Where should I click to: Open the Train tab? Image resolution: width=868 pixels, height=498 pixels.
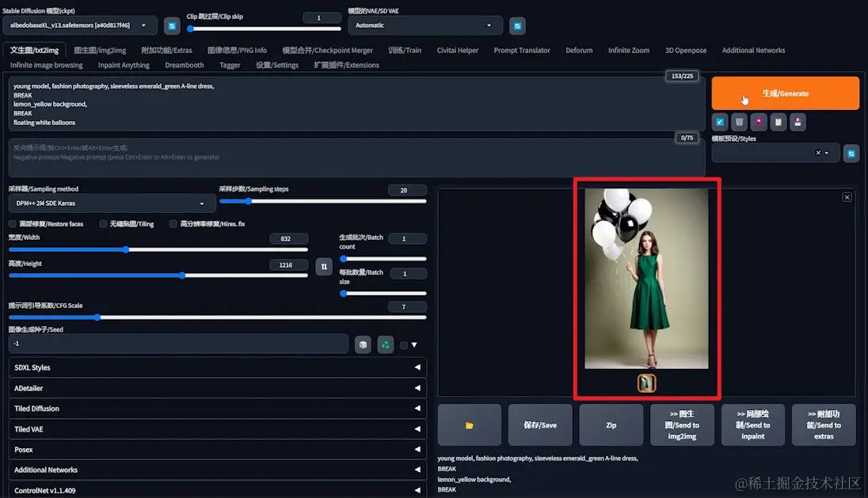[x=405, y=51]
